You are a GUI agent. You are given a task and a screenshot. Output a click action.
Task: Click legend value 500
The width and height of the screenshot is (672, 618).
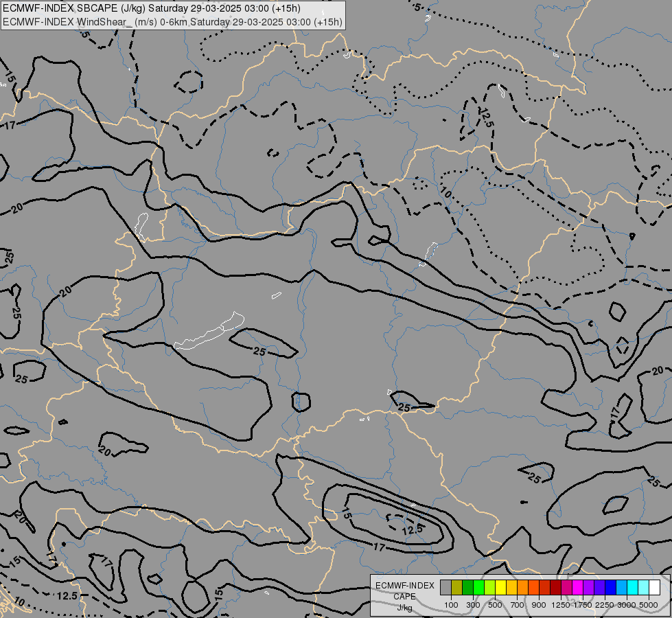[495, 605]
